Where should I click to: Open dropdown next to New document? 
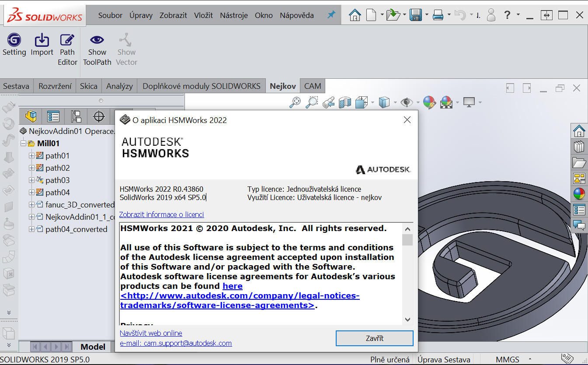[382, 15]
